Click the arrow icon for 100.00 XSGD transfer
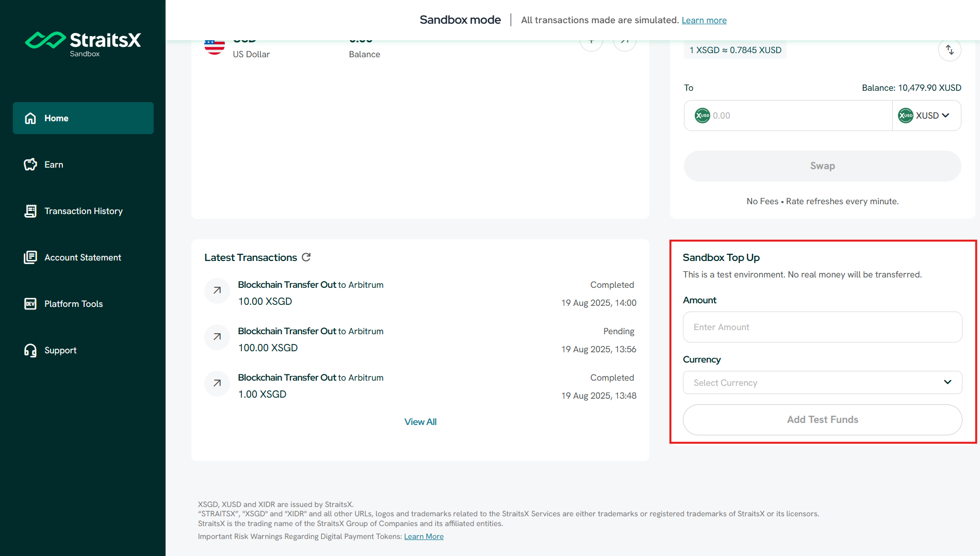980x556 pixels. (x=217, y=337)
